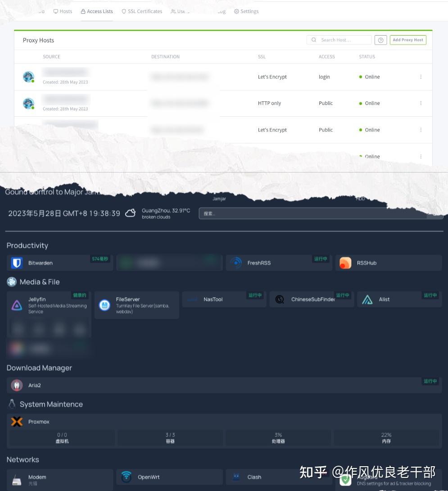Click the AdGuard shield icon

345,480
